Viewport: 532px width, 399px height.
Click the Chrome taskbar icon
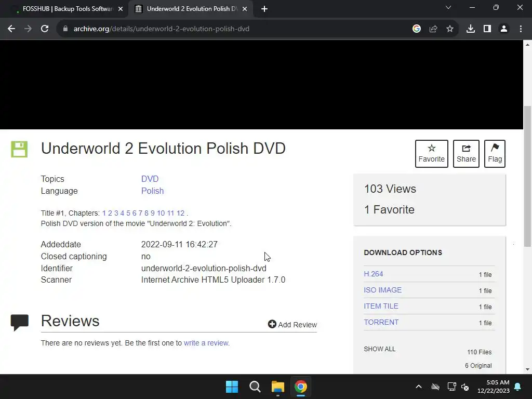[x=301, y=387]
